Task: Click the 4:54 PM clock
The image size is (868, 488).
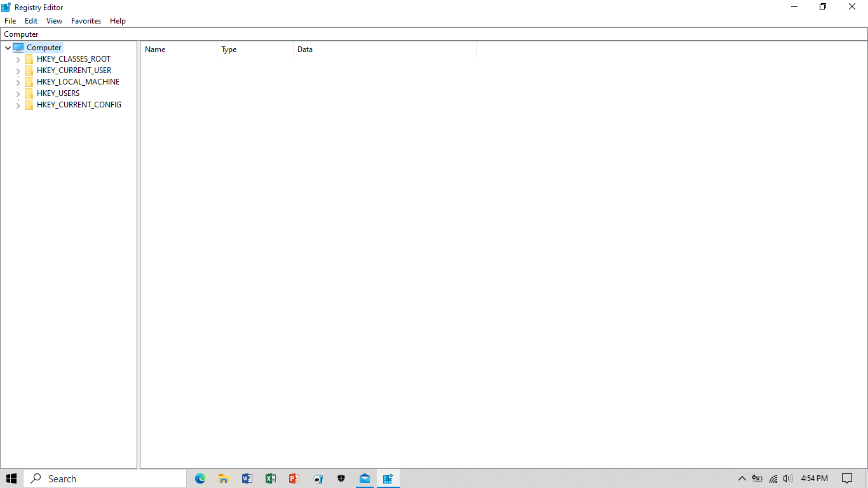Action: coord(815,478)
